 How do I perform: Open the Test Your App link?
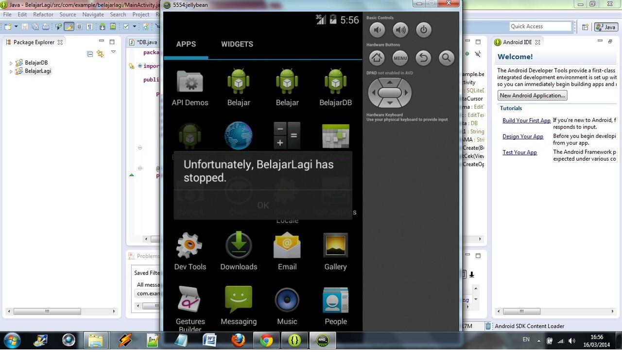pos(519,152)
